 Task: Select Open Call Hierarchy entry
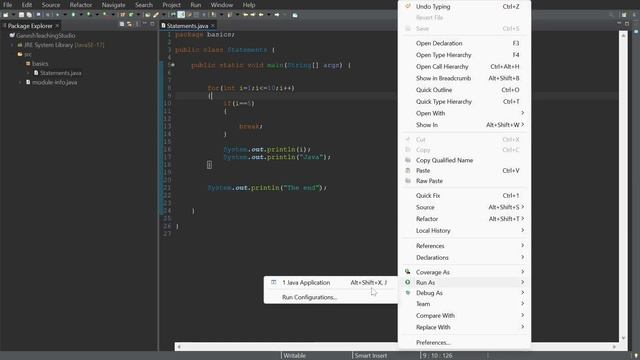click(464, 67)
